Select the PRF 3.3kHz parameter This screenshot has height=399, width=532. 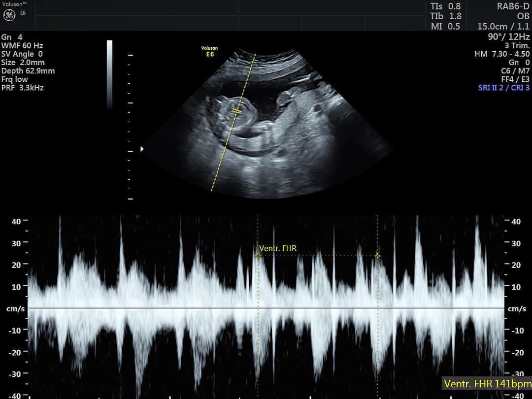22,88
